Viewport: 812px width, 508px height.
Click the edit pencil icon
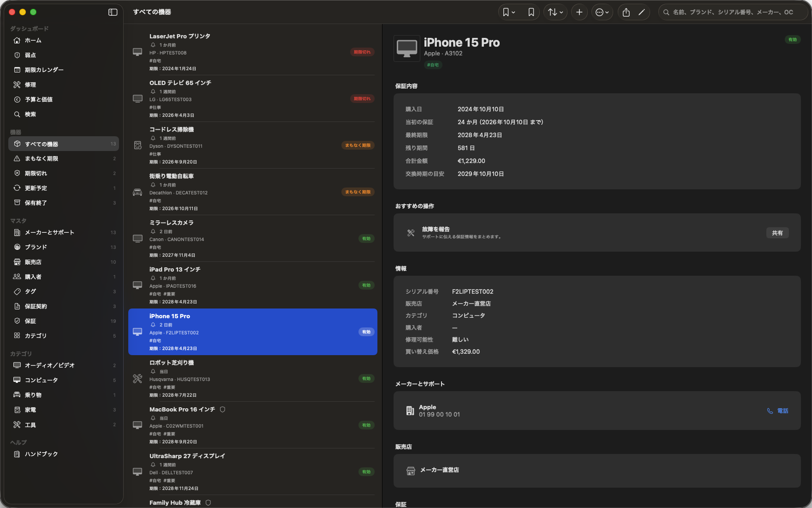(x=641, y=12)
